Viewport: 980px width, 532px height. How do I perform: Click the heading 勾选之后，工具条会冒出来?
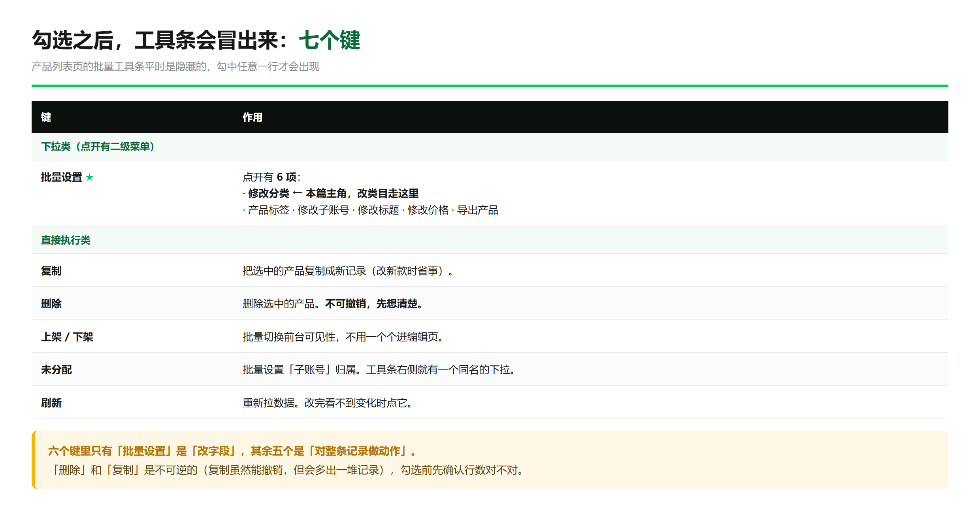[x=155, y=40]
